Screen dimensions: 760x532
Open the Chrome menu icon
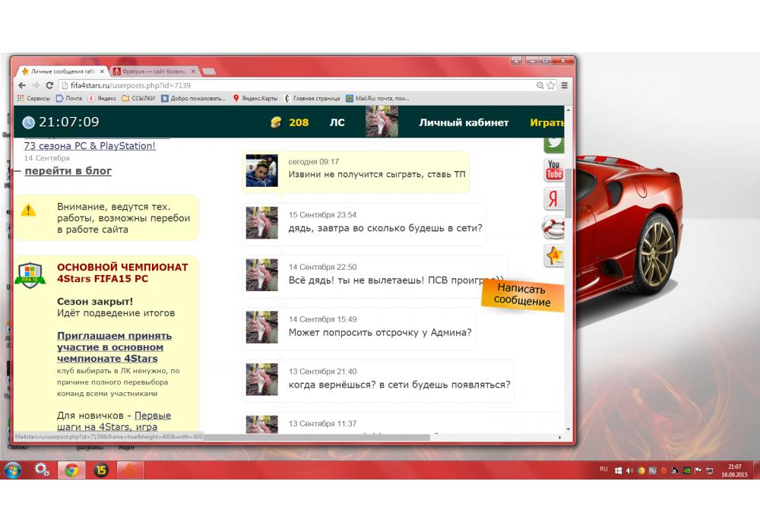pyautogui.click(x=565, y=86)
